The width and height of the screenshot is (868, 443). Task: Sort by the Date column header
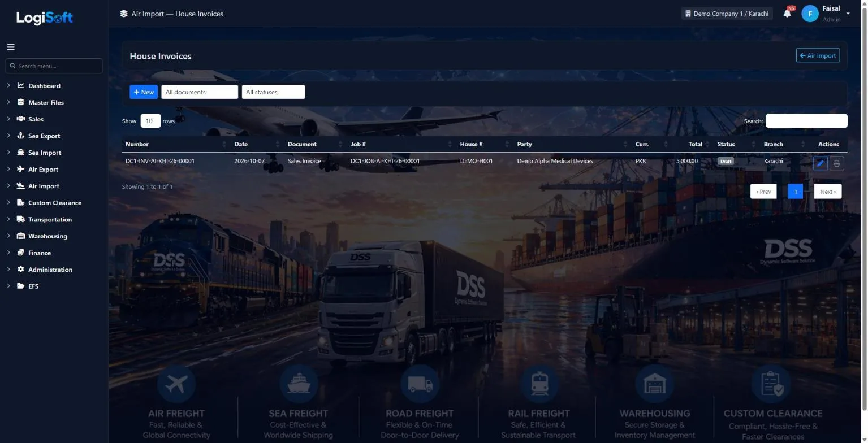[x=257, y=144]
